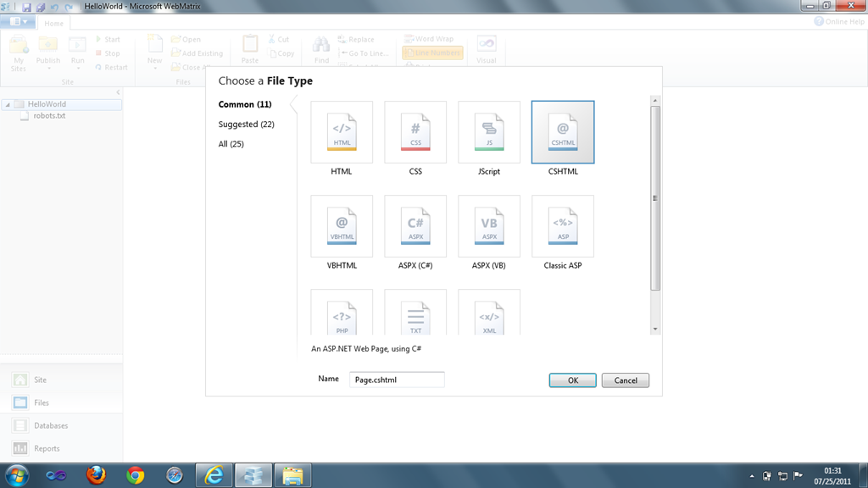
Task: Click the Restart site button
Action: click(x=111, y=68)
